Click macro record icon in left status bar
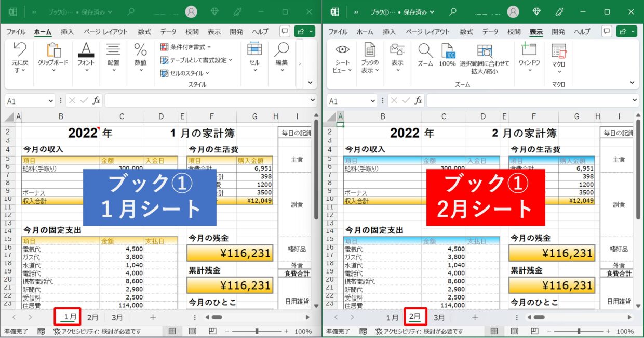Screen dimensions: 644x338 tap(41, 331)
